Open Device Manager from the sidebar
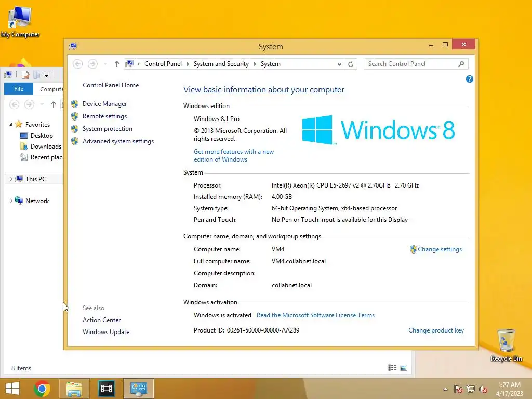This screenshot has width=532, height=399. (x=104, y=104)
